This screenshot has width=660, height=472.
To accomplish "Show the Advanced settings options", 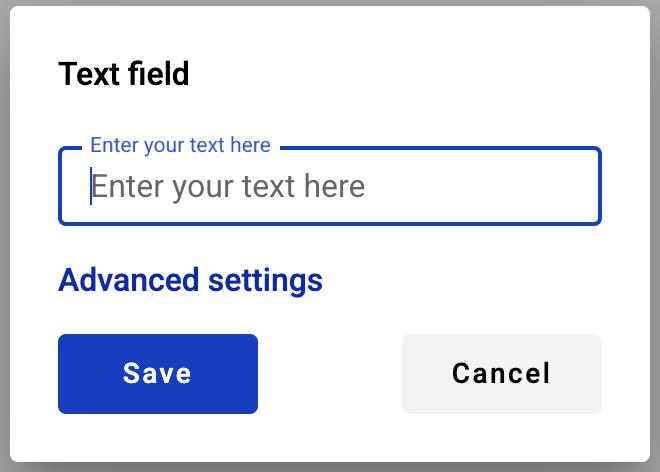I will (190, 280).
